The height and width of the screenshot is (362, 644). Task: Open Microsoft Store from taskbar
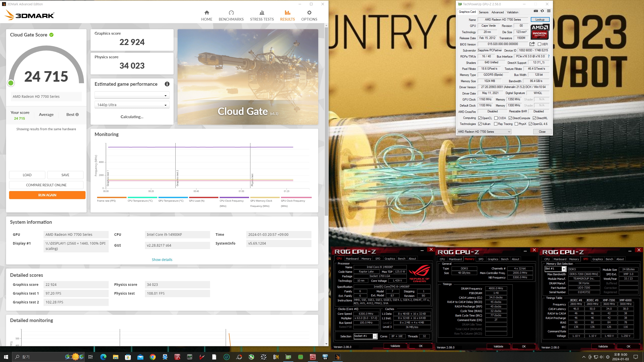click(x=128, y=357)
